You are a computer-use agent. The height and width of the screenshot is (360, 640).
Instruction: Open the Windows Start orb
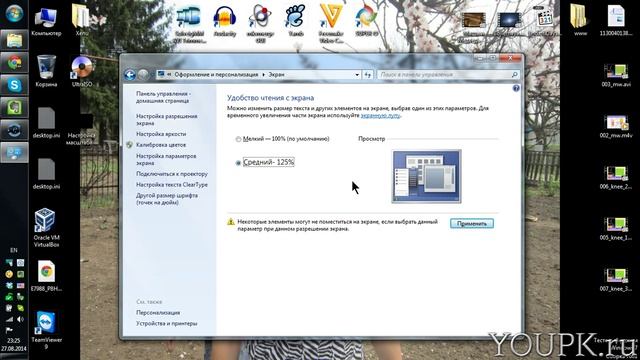click(x=14, y=13)
